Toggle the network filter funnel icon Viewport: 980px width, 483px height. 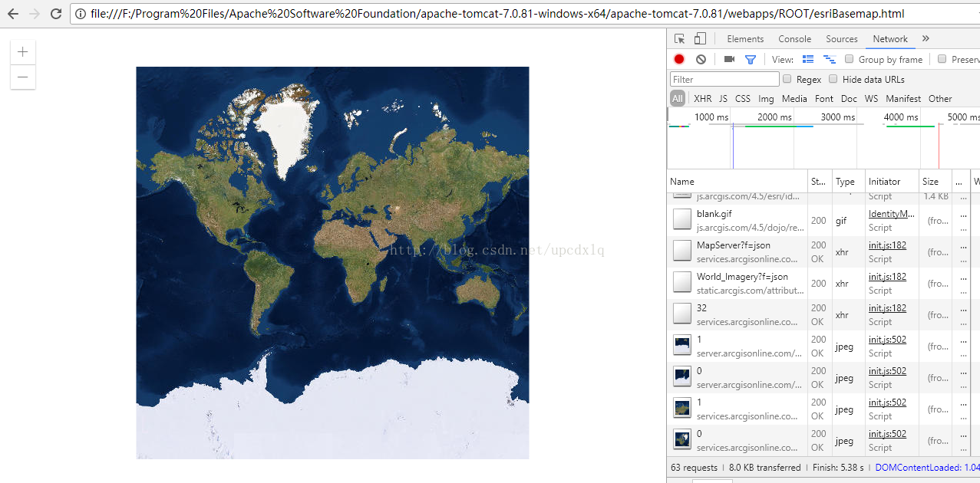pyautogui.click(x=751, y=59)
